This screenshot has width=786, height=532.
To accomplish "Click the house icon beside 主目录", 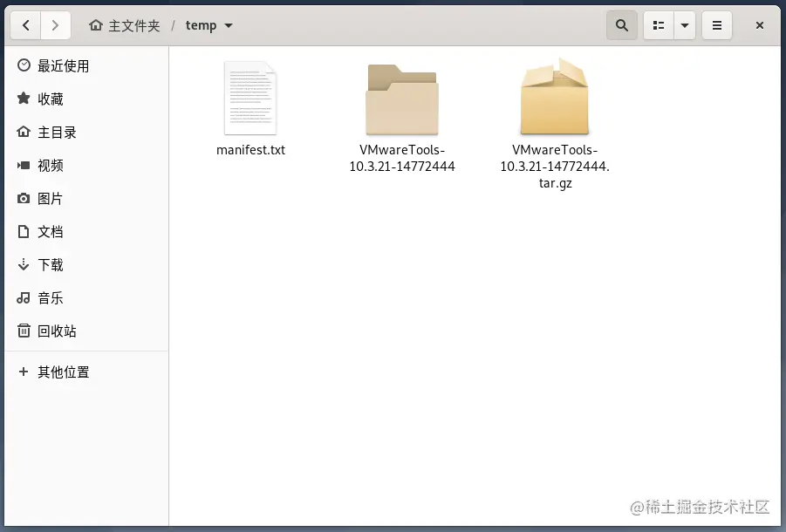I will coord(24,132).
